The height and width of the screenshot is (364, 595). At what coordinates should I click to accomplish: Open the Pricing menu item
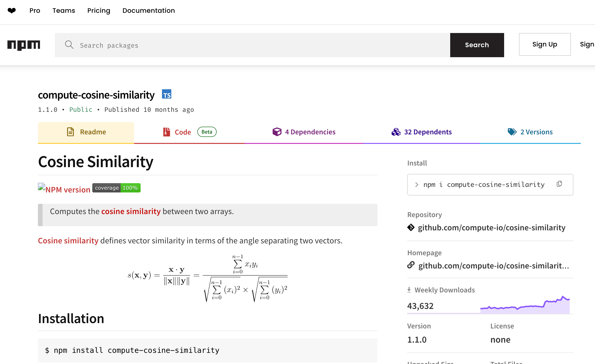pyautogui.click(x=99, y=11)
